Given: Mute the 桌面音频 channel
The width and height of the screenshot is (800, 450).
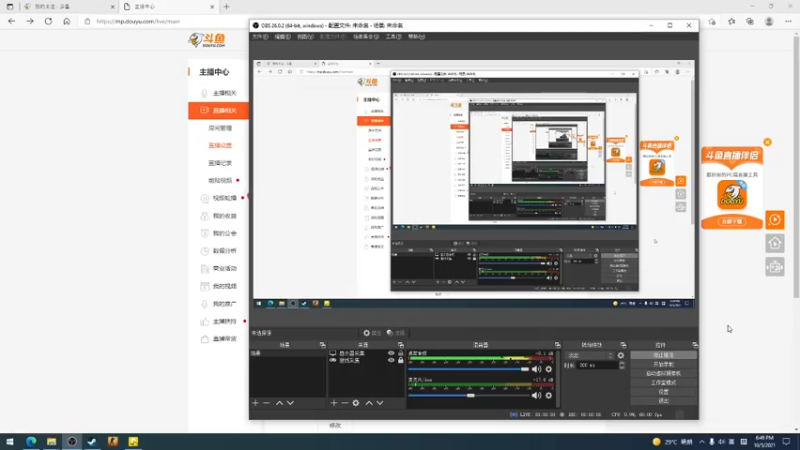Looking at the screenshot, I should (536, 369).
